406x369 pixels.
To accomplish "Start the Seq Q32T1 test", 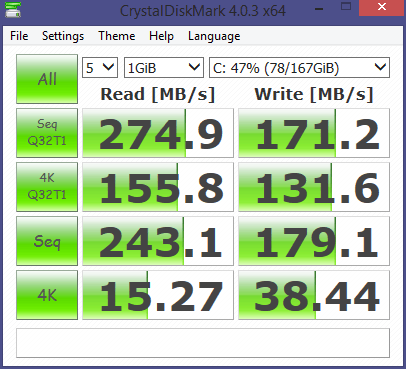I will pos(47,133).
